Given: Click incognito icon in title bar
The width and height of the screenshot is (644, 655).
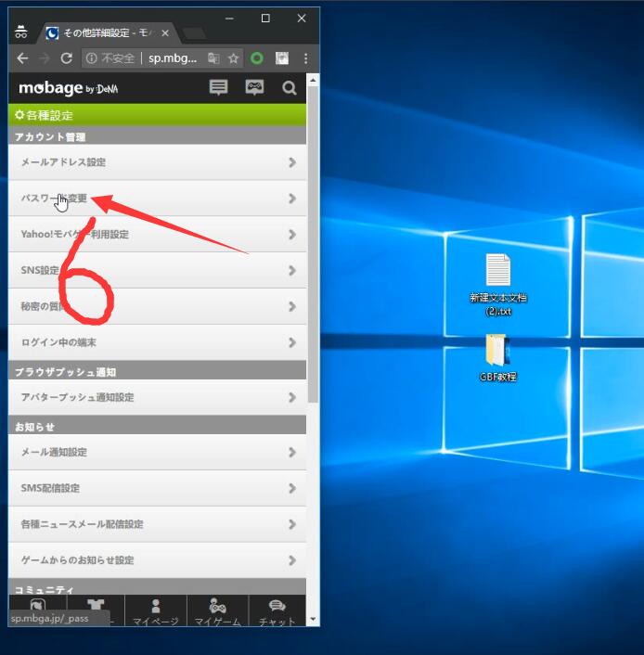Looking at the screenshot, I should pos(21,32).
